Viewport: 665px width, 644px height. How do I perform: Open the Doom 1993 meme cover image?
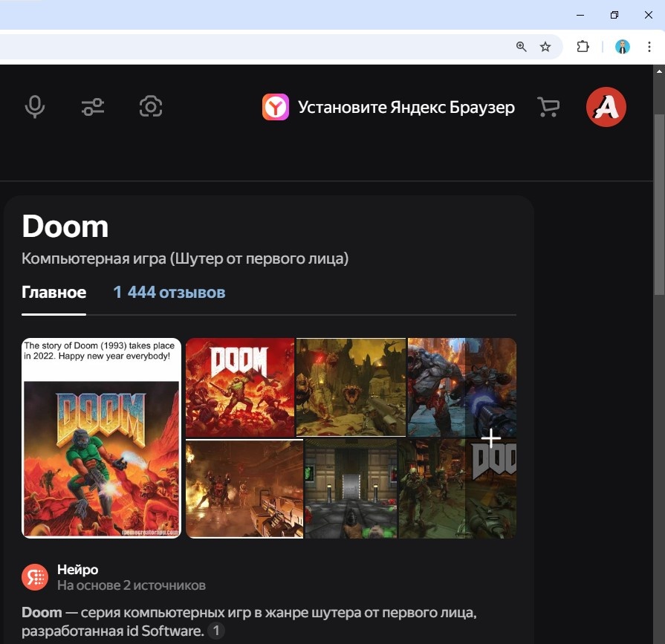click(x=101, y=438)
